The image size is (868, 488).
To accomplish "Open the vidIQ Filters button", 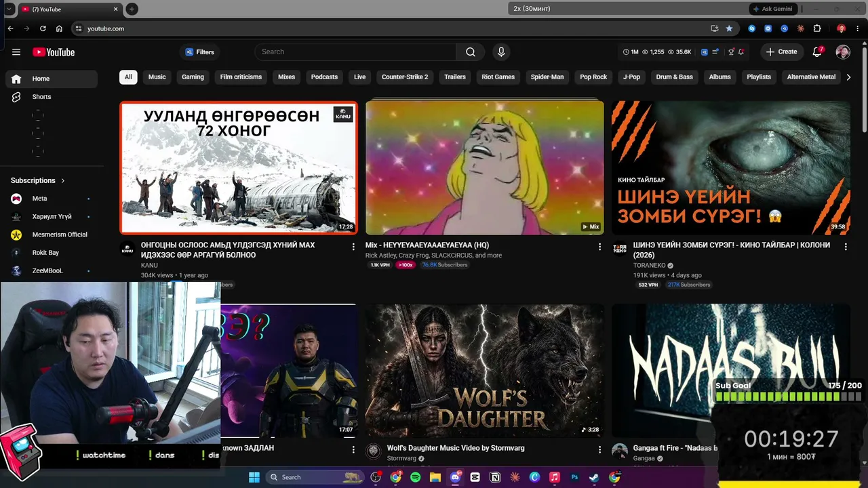I will pyautogui.click(x=199, y=52).
